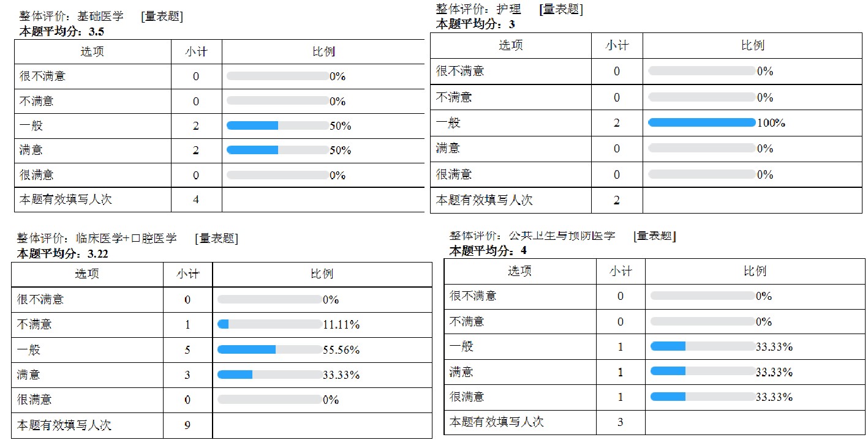
Task: Click the 55.56% progress bar
Action: pyautogui.click(x=270, y=350)
